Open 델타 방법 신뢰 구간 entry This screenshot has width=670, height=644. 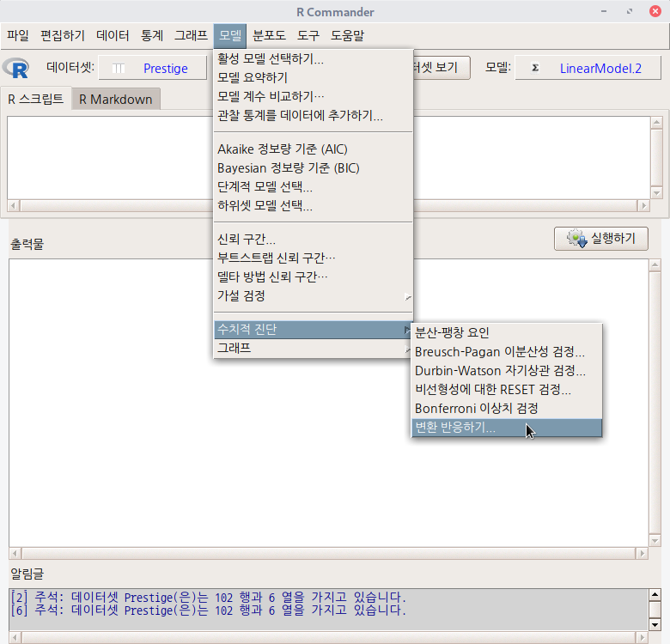coord(314,276)
